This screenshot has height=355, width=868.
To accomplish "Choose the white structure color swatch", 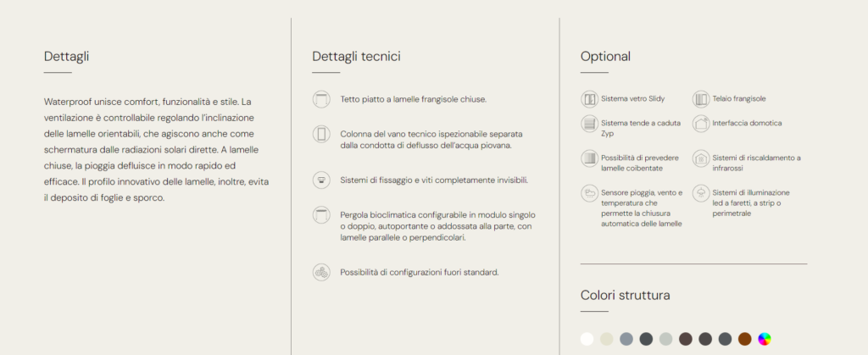I will pos(587,339).
